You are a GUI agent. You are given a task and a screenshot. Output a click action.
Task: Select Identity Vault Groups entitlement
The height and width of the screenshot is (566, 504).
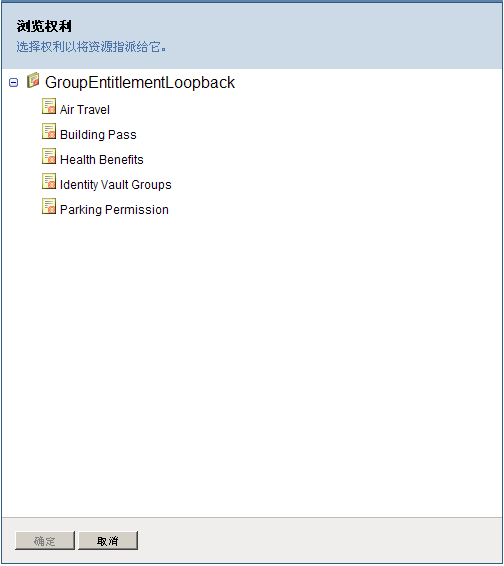pos(116,185)
